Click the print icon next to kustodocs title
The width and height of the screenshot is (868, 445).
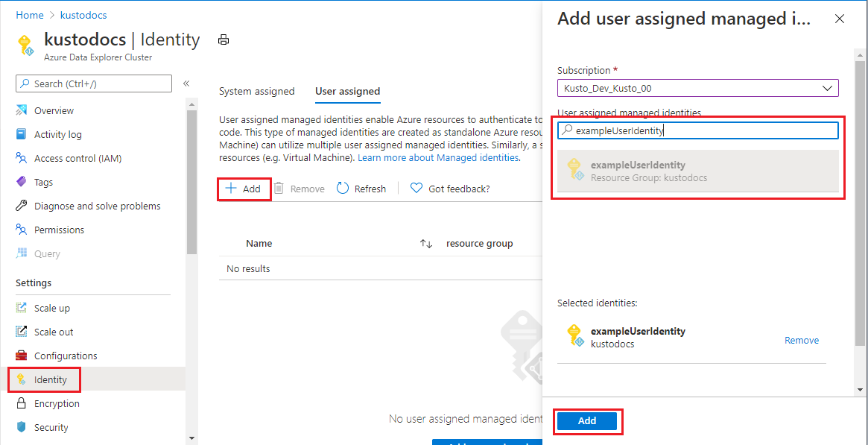(223, 40)
